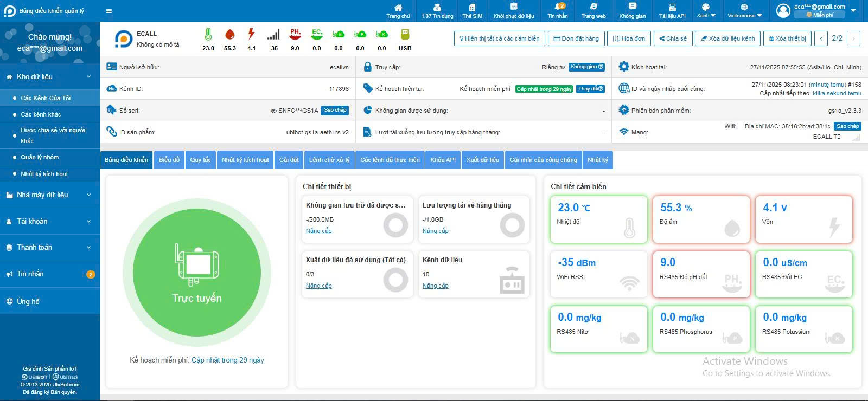Click the Xóa thiết bị button
This screenshot has width=868, height=401.
click(x=787, y=38)
